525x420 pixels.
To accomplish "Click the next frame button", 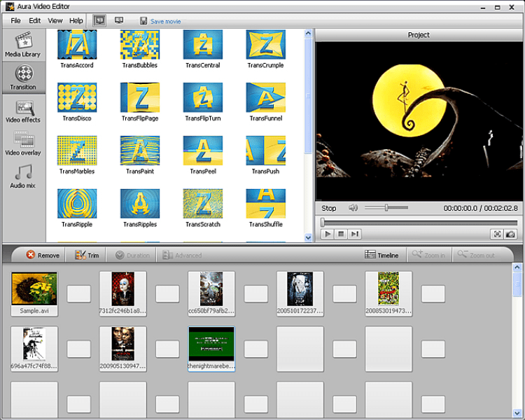I will pos(354,234).
